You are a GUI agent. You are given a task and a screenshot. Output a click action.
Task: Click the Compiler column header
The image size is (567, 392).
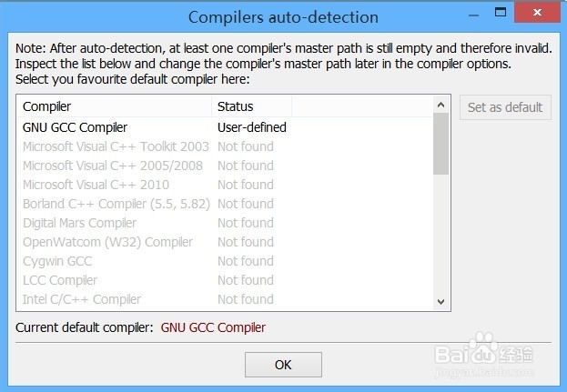pos(114,106)
